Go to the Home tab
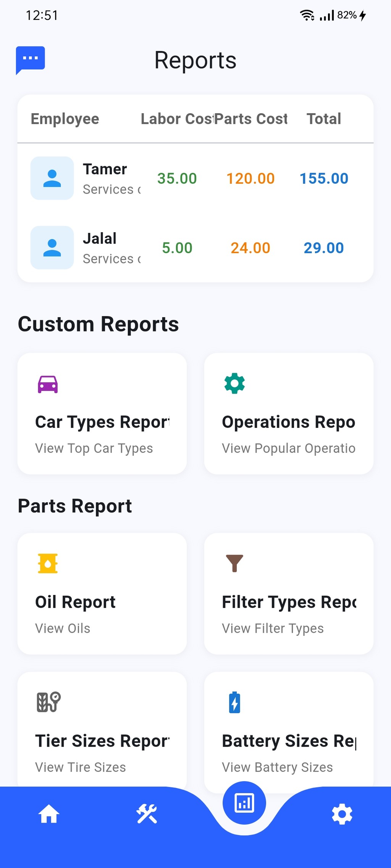The height and width of the screenshot is (868, 391). 49,814
